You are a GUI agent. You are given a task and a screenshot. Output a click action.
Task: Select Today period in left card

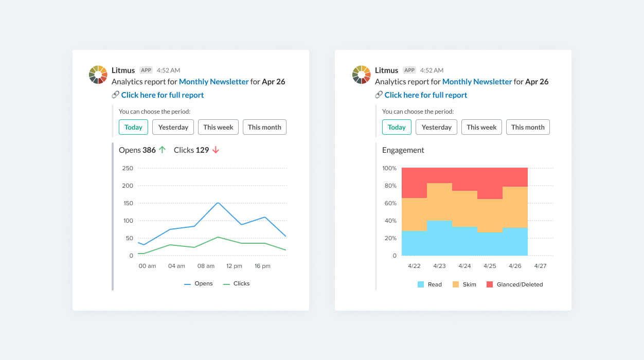coord(134,127)
